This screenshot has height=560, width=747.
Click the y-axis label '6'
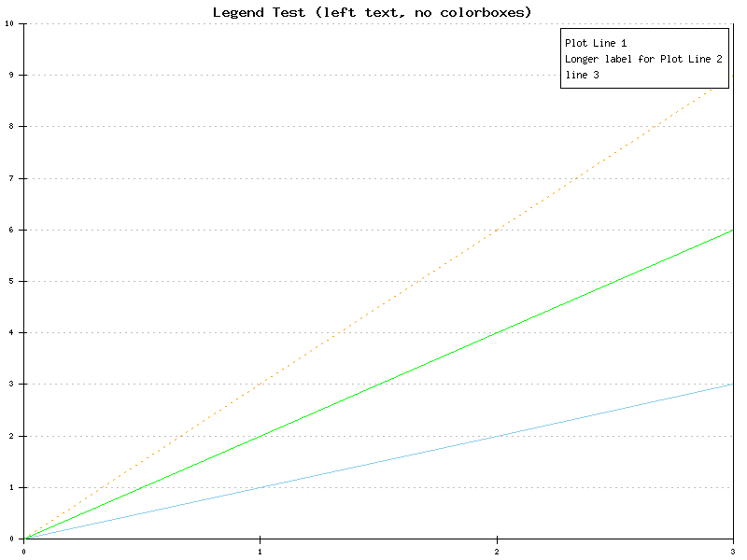(11, 230)
